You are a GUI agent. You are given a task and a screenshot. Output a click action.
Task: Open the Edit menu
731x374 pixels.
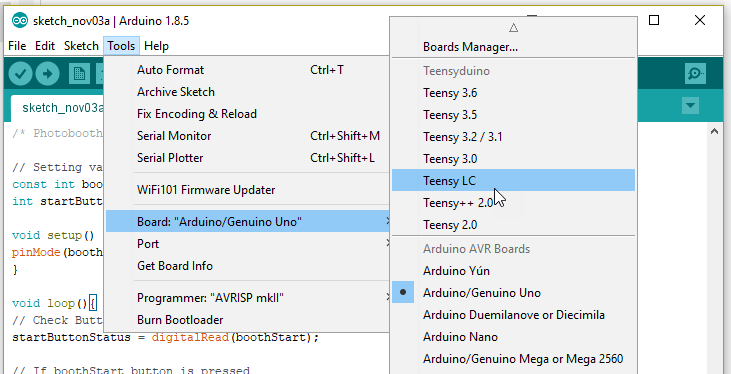pyautogui.click(x=45, y=46)
